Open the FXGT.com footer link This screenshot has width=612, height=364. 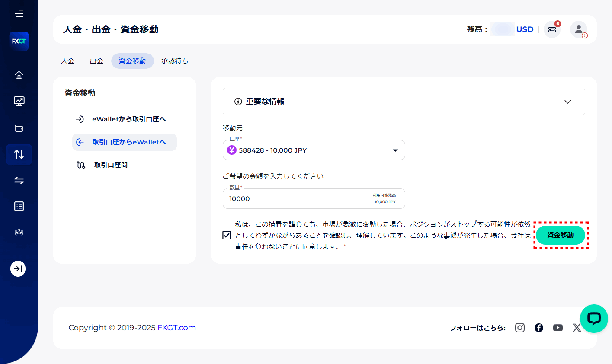[x=176, y=328]
